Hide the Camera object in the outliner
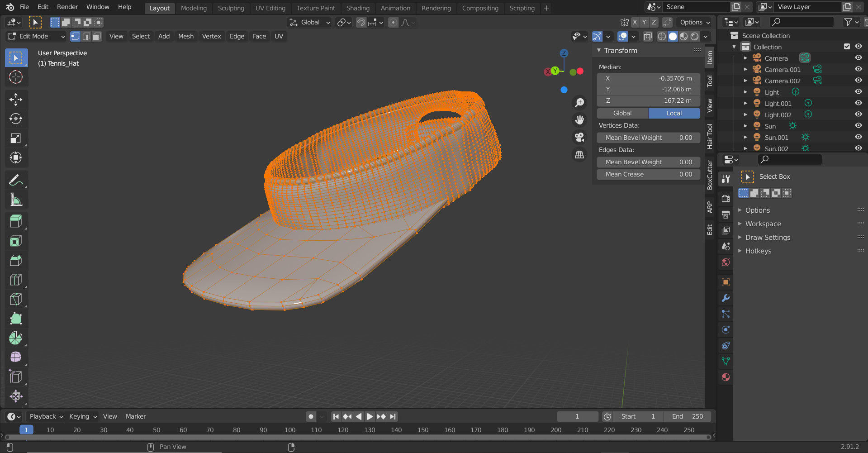Image resolution: width=868 pixels, height=453 pixels. (x=858, y=58)
